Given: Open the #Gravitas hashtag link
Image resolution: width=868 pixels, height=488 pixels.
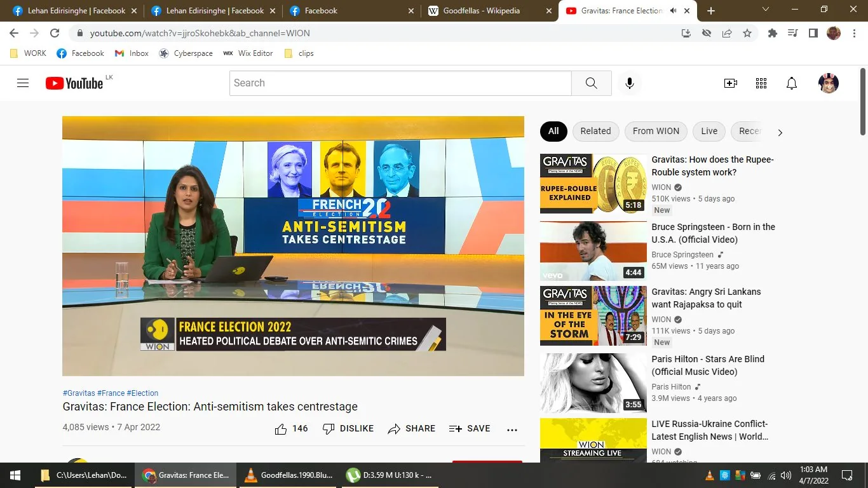Looking at the screenshot, I should click(79, 393).
